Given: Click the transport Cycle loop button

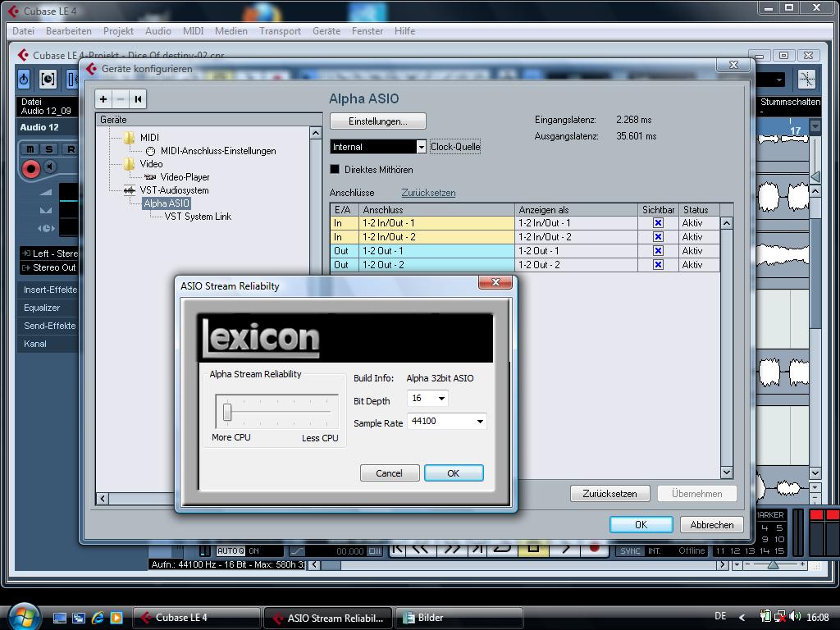Looking at the screenshot, I should point(503,550).
